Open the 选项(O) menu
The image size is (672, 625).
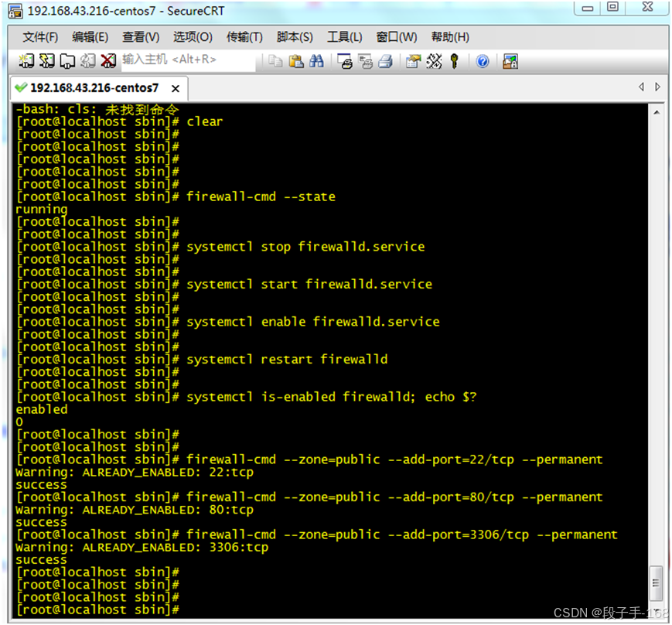point(193,37)
